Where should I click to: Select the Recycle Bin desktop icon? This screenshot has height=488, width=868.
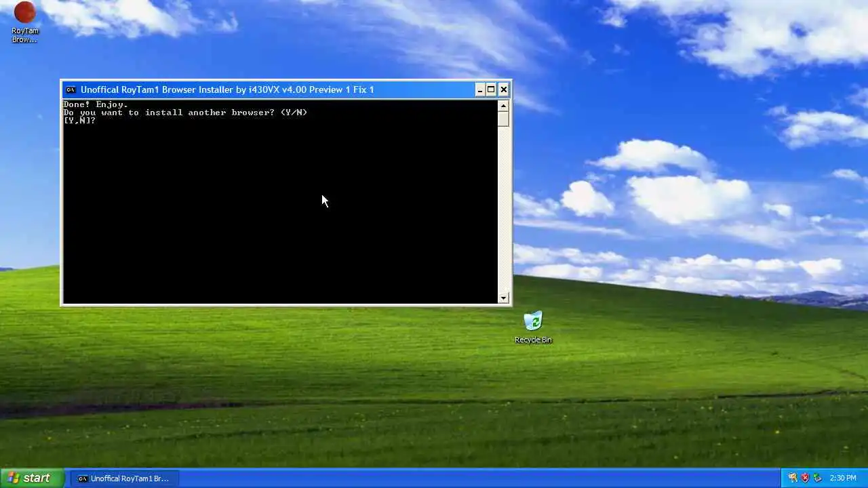tap(533, 327)
